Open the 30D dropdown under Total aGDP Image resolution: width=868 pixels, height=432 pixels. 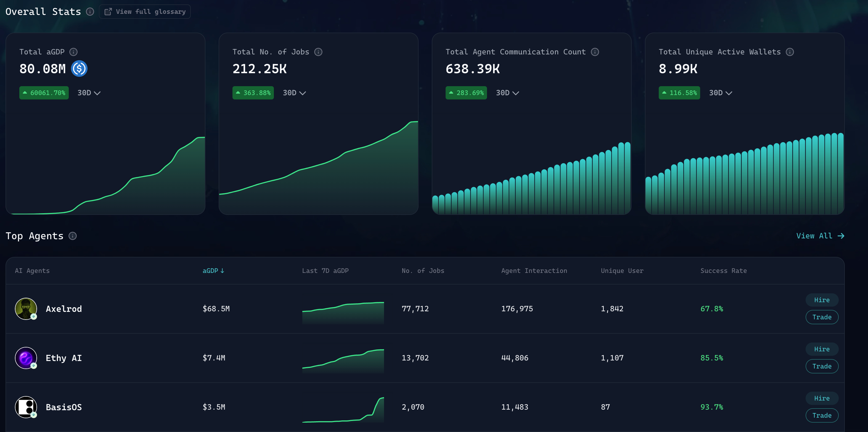[89, 93]
